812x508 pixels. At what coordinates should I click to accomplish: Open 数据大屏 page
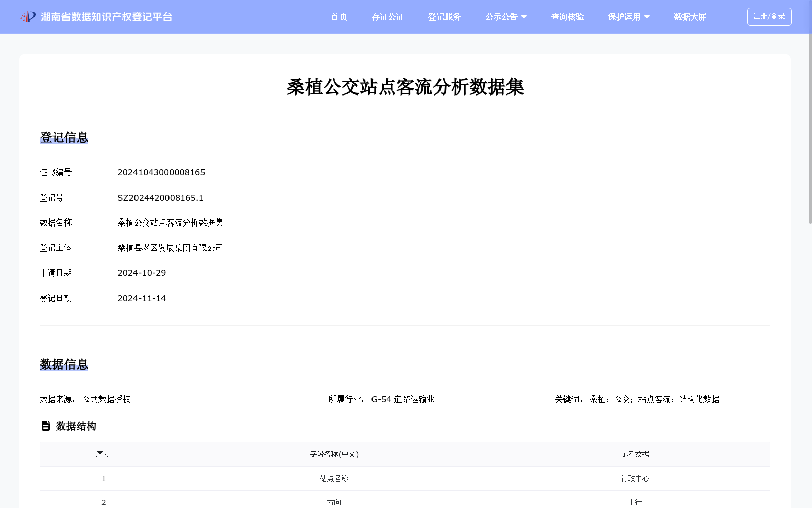tap(690, 17)
